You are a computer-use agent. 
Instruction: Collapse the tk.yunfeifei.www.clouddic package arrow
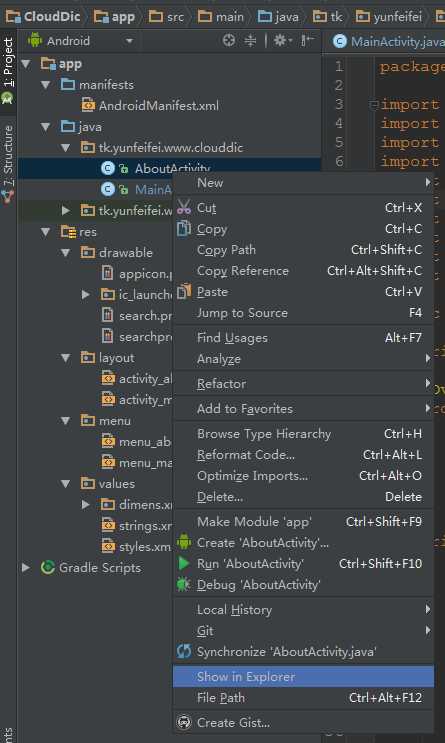pyautogui.click(x=66, y=148)
